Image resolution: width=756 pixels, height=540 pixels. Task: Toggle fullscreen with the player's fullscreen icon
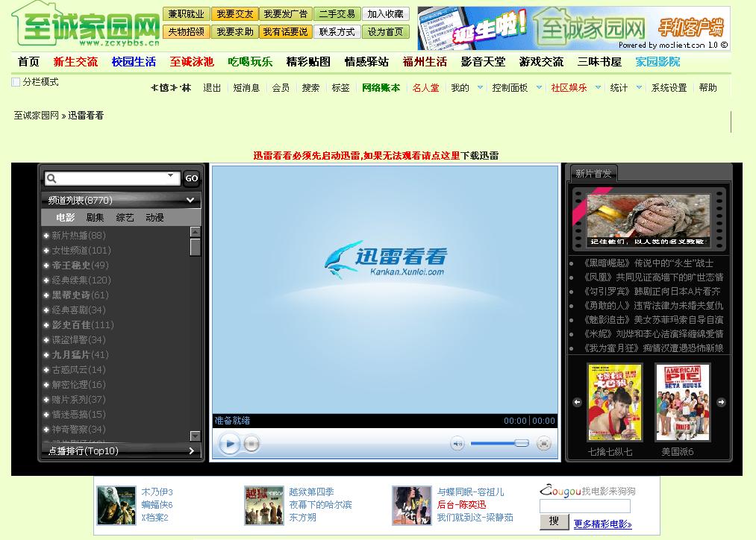coord(543,443)
